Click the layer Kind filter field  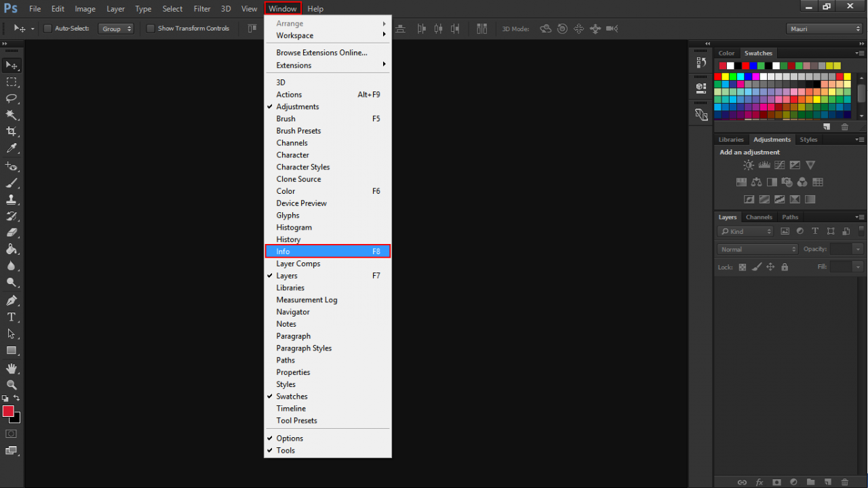pos(745,231)
